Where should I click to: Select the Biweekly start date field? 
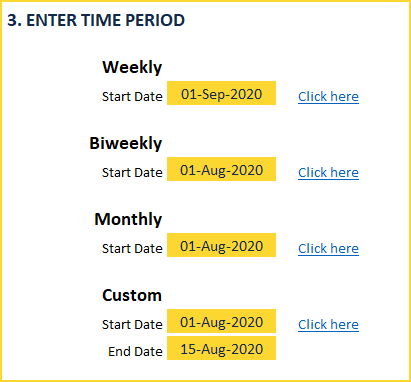coord(221,169)
